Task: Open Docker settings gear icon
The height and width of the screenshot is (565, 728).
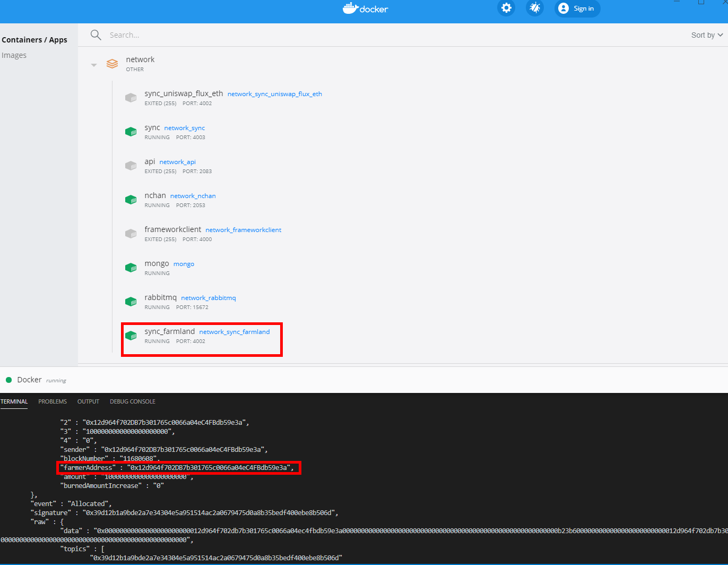Action: 506,8
